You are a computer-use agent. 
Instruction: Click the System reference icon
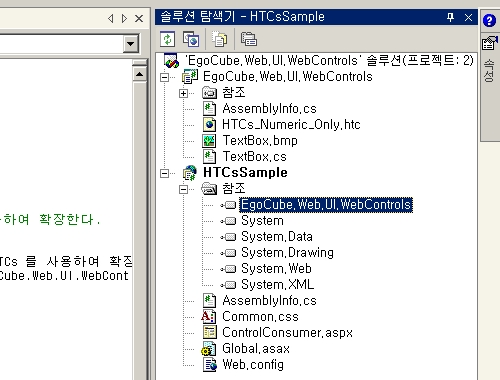pos(228,221)
